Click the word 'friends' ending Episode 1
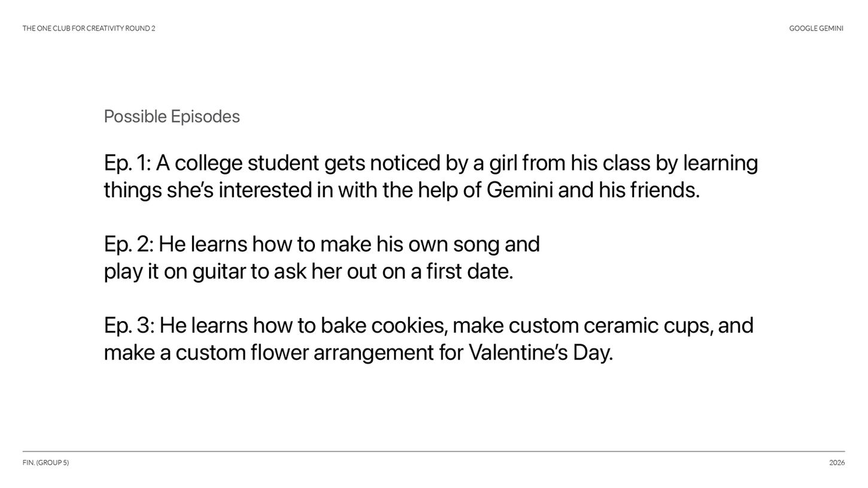 click(x=663, y=190)
